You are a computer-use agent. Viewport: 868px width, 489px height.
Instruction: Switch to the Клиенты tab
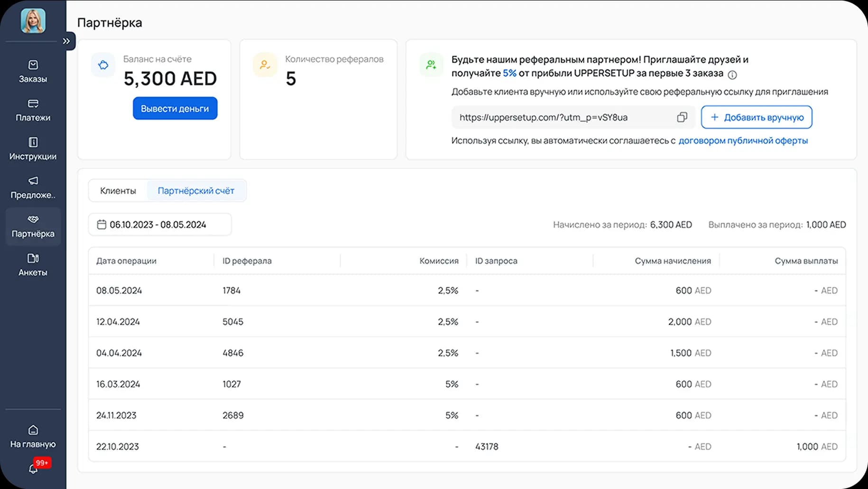point(118,191)
